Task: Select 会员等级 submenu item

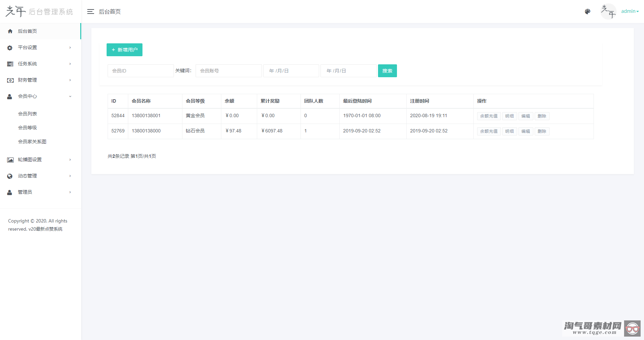Action: 27,128
